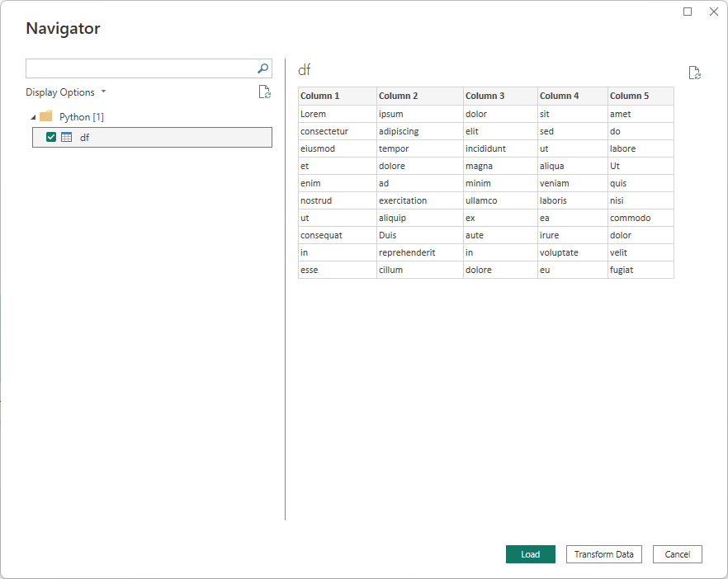Select the 'exercitation' cell
Image resolution: width=728 pixels, height=579 pixels.
point(403,200)
